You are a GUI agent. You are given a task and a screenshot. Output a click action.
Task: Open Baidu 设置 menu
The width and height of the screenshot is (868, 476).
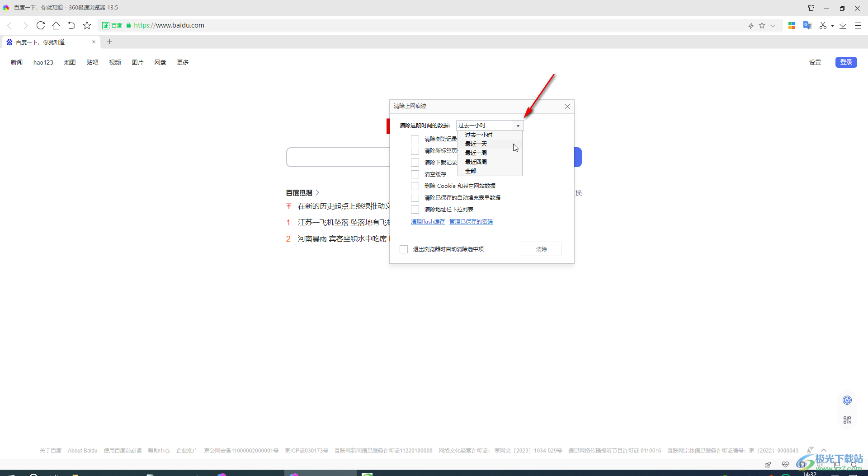pos(815,62)
